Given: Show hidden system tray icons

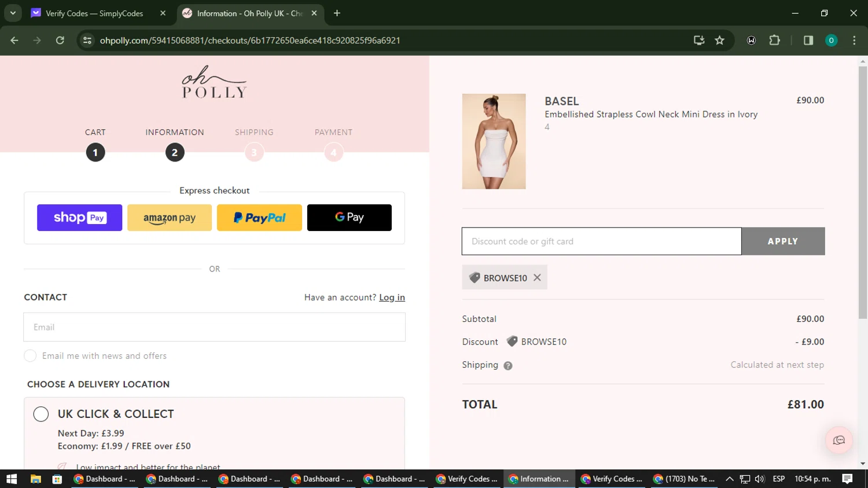Looking at the screenshot, I should [x=729, y=479].
